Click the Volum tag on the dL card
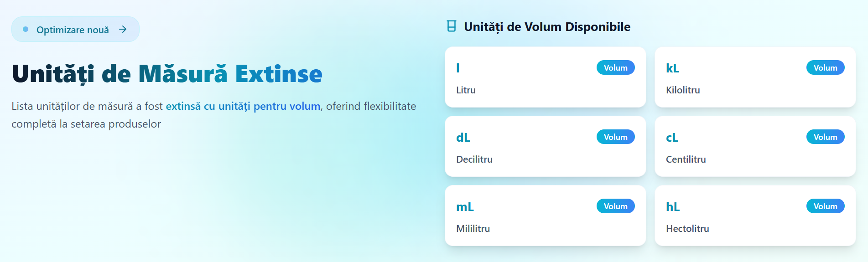Viewport: 868px width, 262px height. [616, 137]
